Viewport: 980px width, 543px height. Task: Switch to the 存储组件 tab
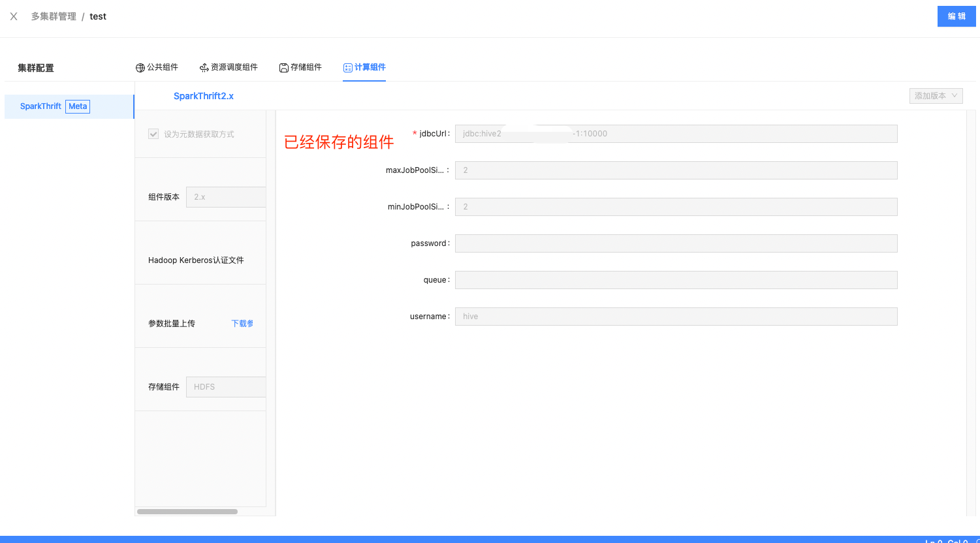pyautogui.click(x=300, y=67)
